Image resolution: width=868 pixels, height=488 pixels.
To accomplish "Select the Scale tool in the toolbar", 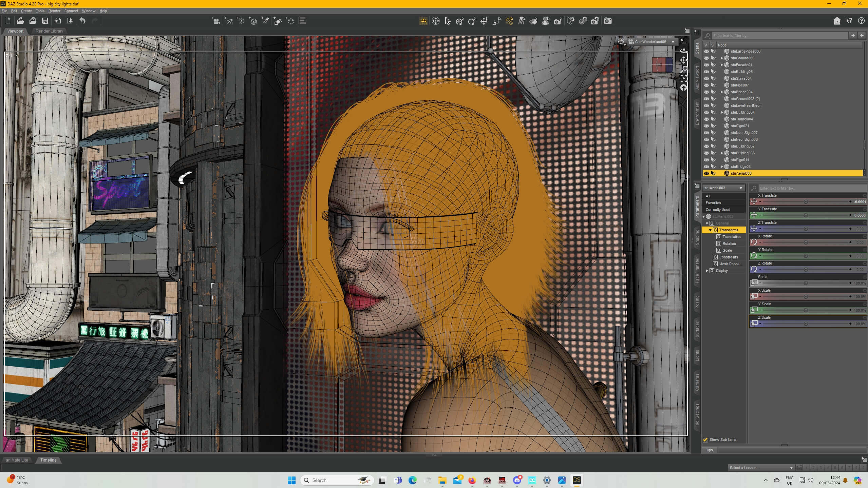I will coord(496,21).
